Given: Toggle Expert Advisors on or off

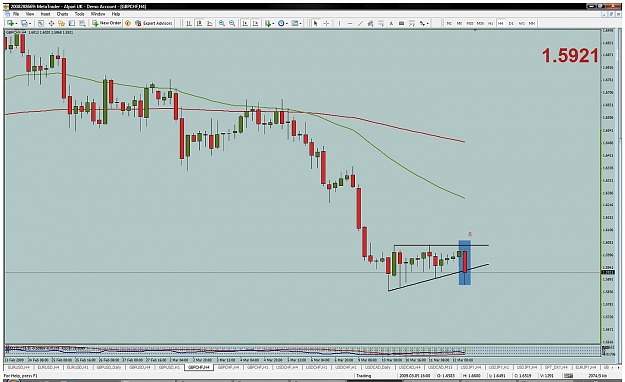Looking at the screenshot, I should [154, 23].
